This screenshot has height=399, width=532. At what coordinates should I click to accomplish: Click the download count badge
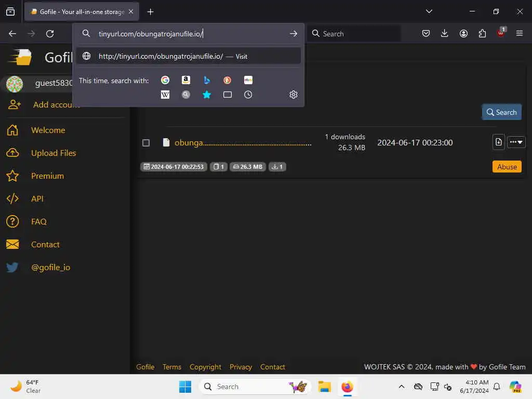click(x=277, y=167)
